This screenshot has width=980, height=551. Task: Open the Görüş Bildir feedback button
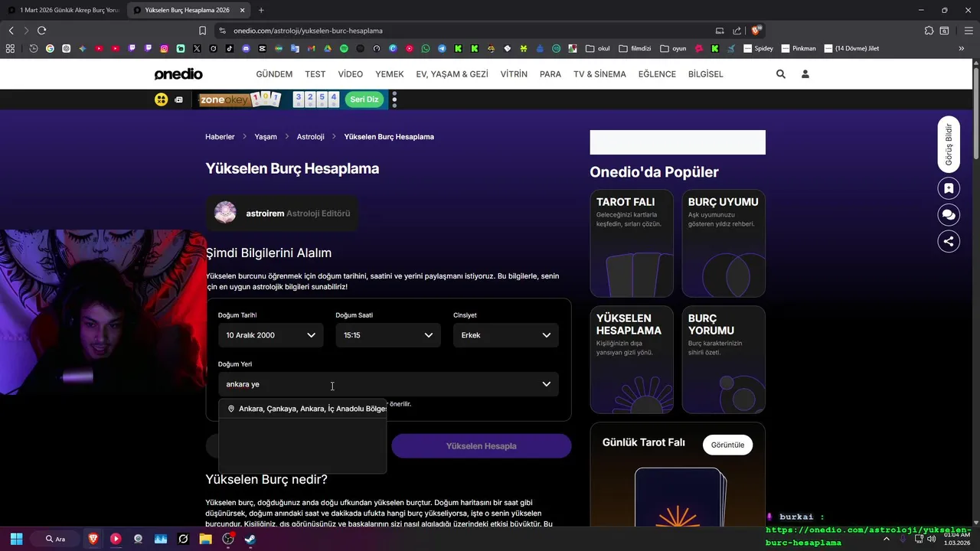tap(949, 145)
